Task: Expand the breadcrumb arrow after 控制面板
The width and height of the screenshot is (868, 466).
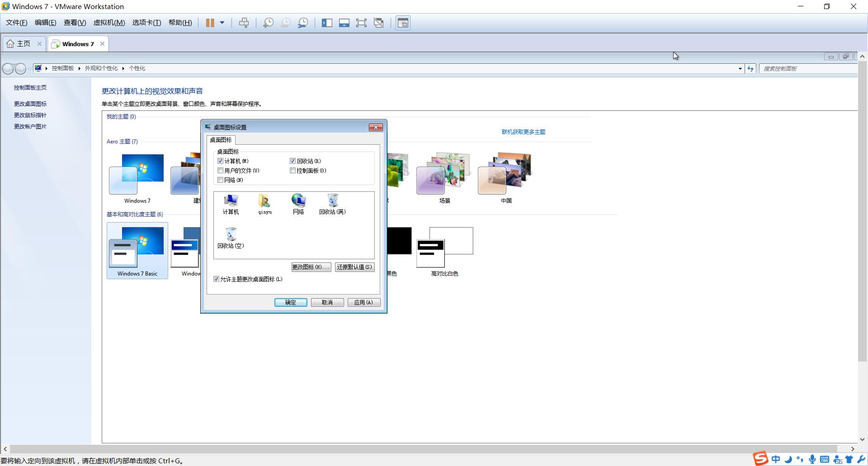Action: pyautogui.click(x=79, y=68)
